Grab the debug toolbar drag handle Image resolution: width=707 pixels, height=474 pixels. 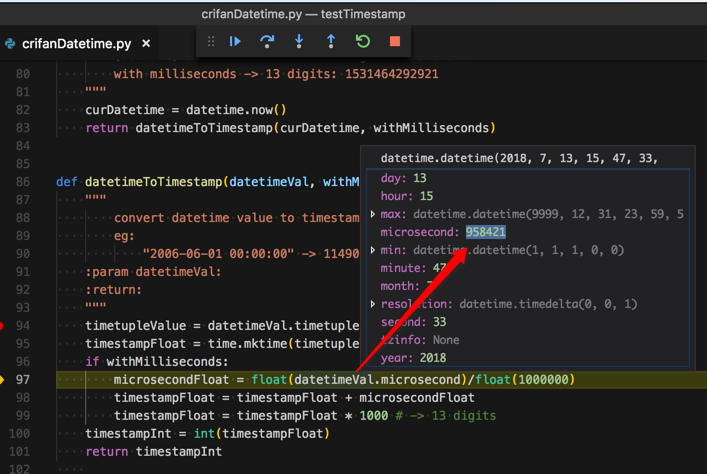[211, 41]
